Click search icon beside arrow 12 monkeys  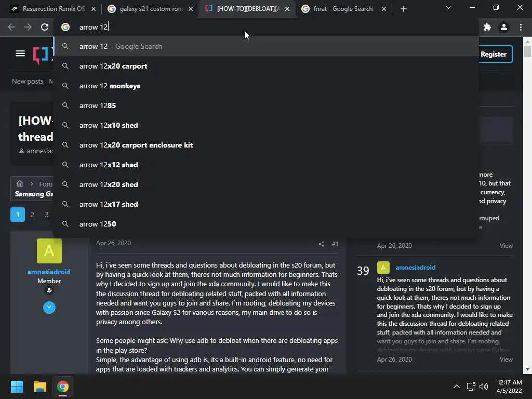65,86
